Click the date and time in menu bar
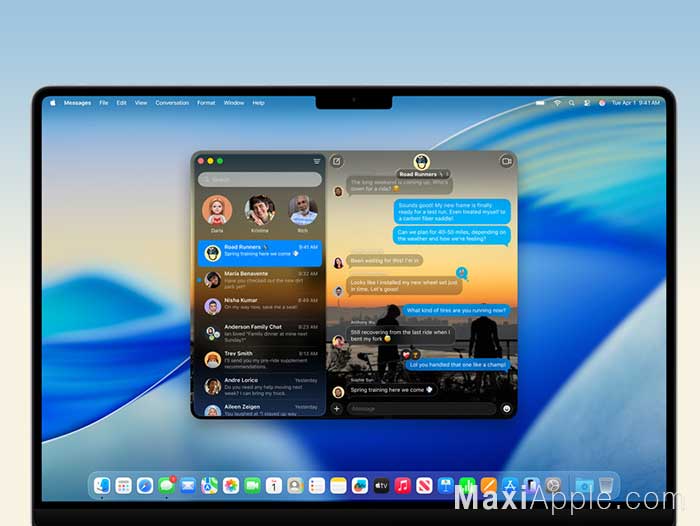700x526 pixels. click(x=636, y=103)
